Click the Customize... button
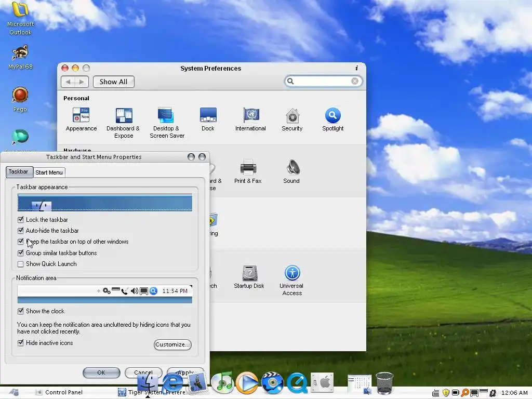 click(x=172, y=344)
